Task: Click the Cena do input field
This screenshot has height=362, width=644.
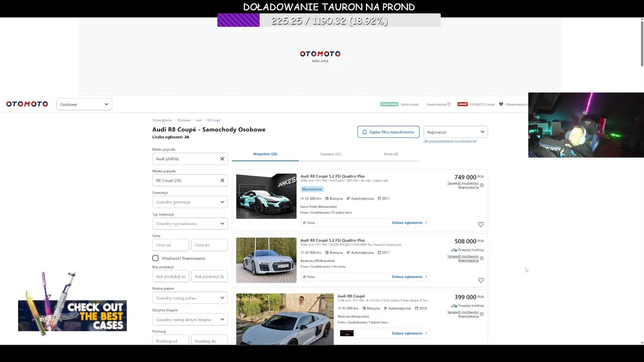Action: tap(209, 245)
